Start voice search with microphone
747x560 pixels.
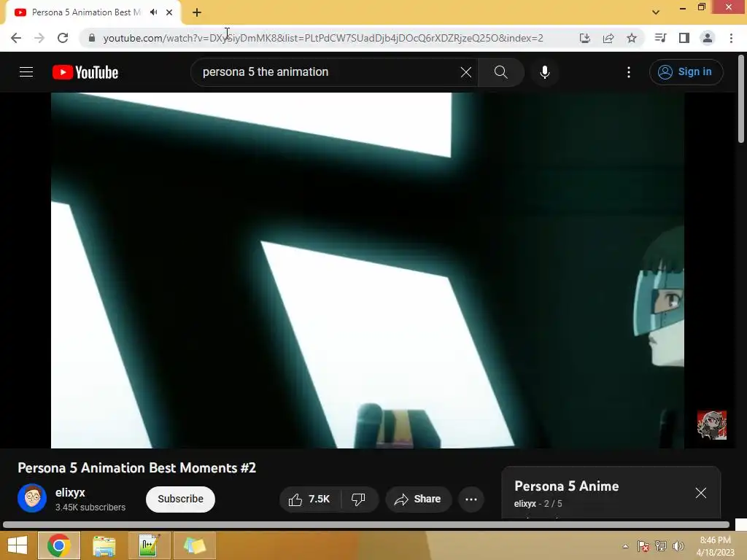coord(544,72)
